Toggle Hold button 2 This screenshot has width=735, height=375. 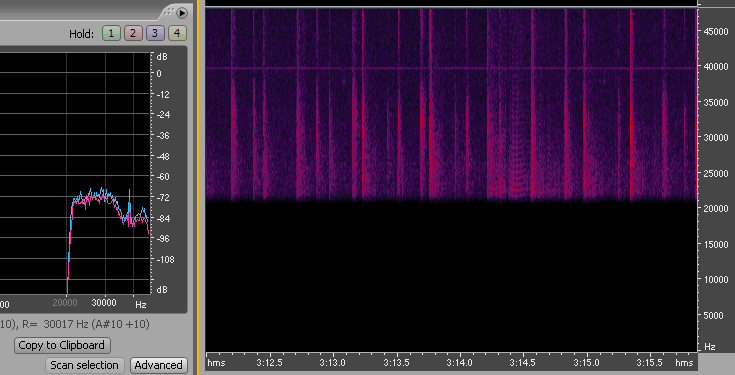pos(133,33)
